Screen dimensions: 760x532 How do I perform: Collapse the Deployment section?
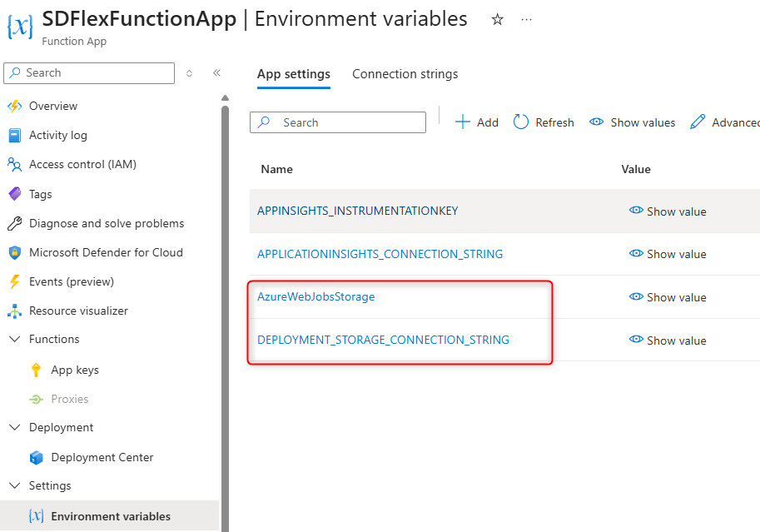pyautogui.click(x=14, y=428)
